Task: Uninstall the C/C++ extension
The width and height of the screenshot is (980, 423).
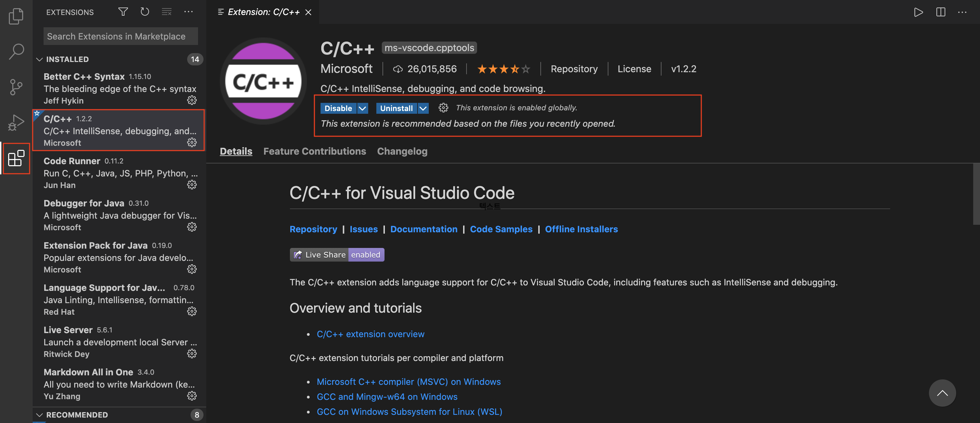Action: tap(396, 108)
